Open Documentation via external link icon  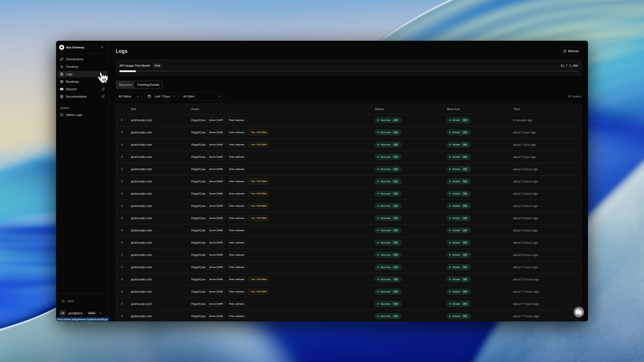point(103,96)
